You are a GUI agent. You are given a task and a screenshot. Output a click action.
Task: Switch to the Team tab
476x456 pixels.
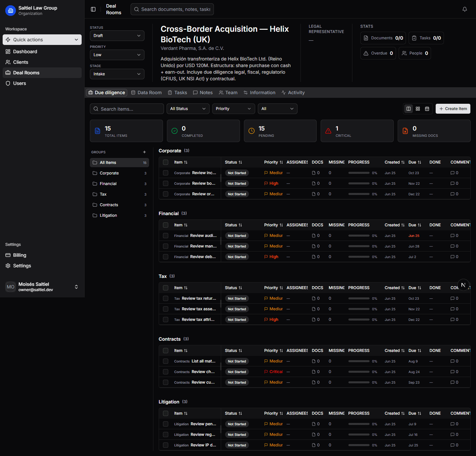click(228, 93)
